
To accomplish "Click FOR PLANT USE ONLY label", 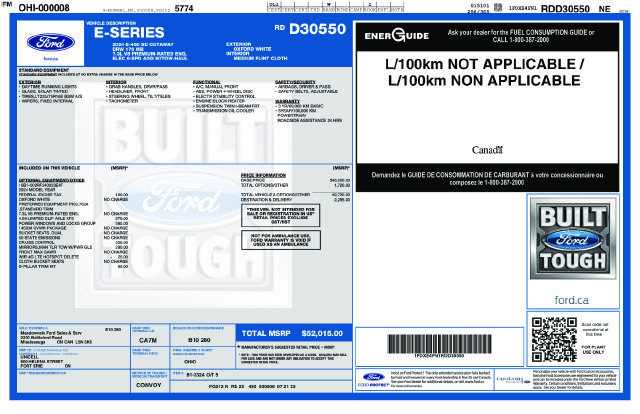I will tap(593, 349).
